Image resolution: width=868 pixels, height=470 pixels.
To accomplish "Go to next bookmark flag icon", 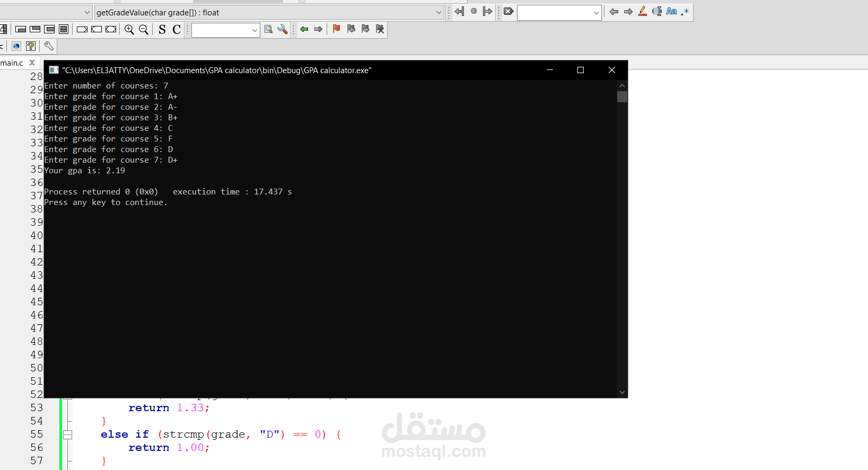I will [x=365, y=29].
